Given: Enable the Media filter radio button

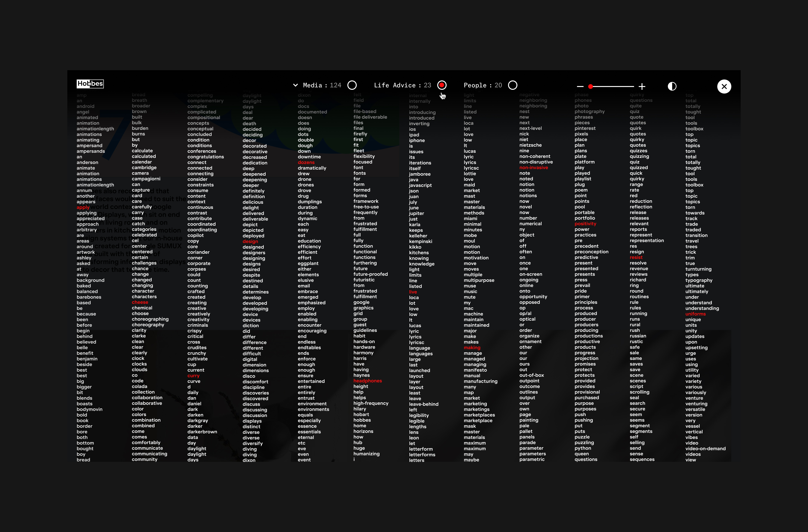Looking at the screenshot, I should pyautogui.click(x=352, y=85).
